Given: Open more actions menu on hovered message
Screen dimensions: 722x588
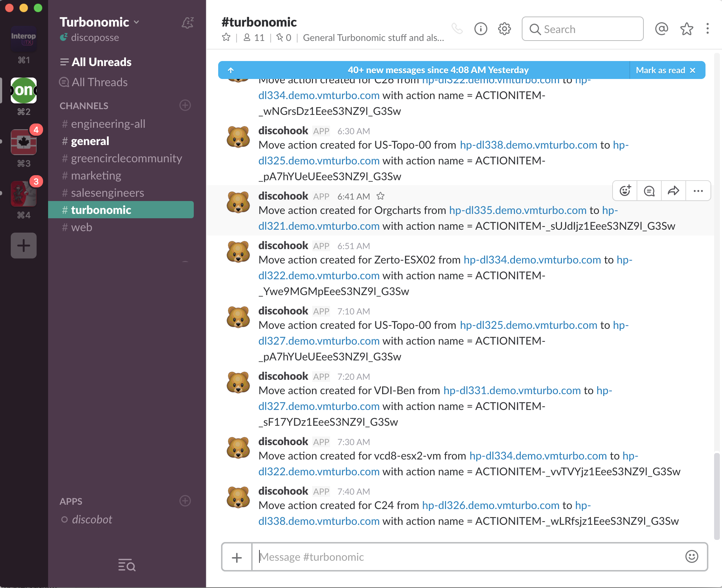Looking at the screenshot, I should click(698, 191).
